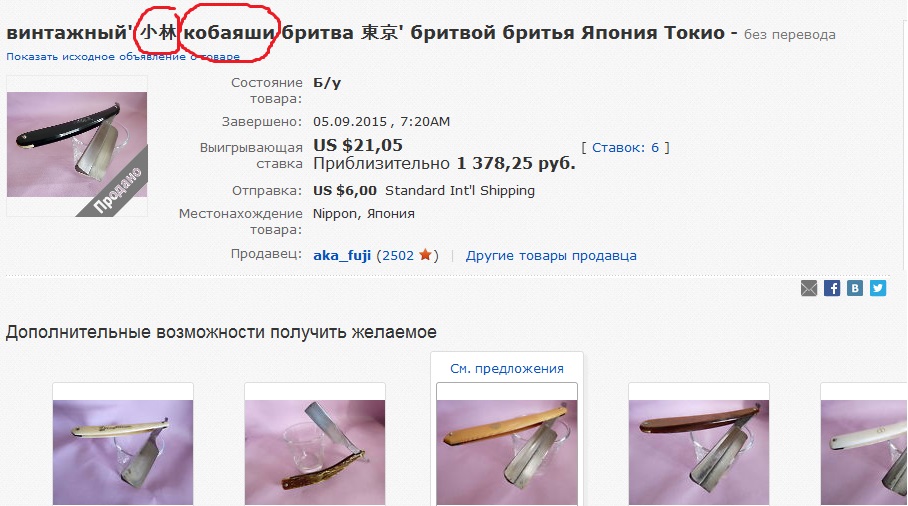Open the razor with glass cup thumbnail
908x506 pixels.
coord(314,452)
